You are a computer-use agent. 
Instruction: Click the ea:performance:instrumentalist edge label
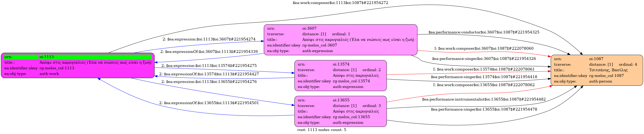coord(484,99)
